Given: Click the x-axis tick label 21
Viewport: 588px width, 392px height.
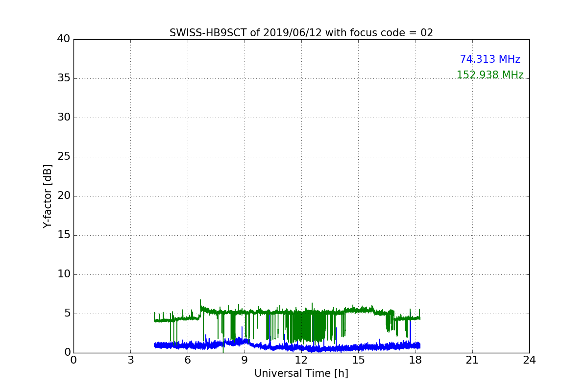Looking at the screenshot, I should coord(472,360).
